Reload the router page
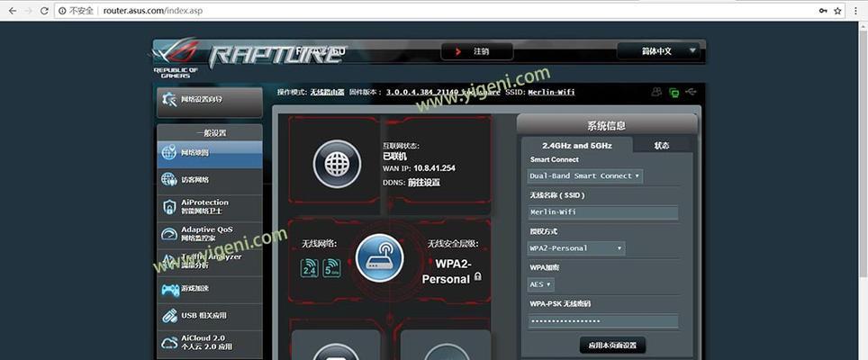 tap(44, 11)
